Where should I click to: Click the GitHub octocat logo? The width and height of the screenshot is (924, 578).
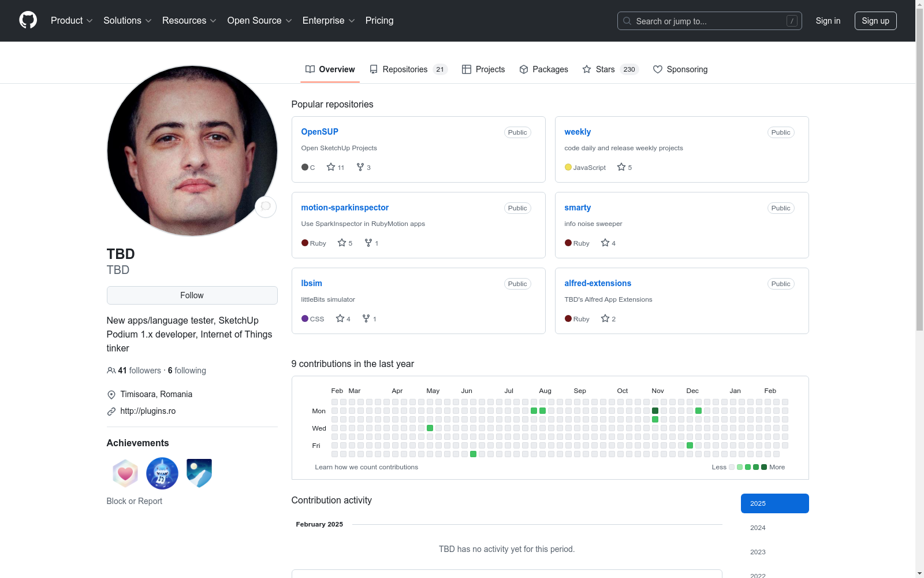(28, 20)
